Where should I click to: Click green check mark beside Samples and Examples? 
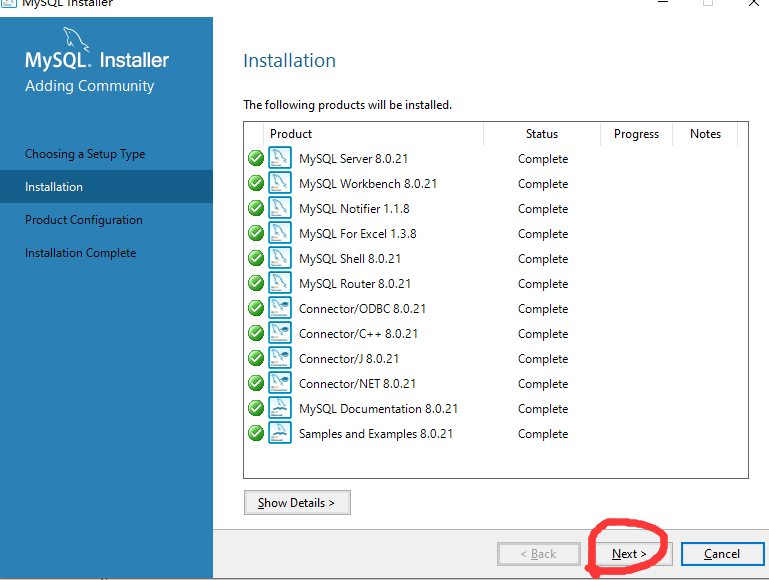[256, 433]
